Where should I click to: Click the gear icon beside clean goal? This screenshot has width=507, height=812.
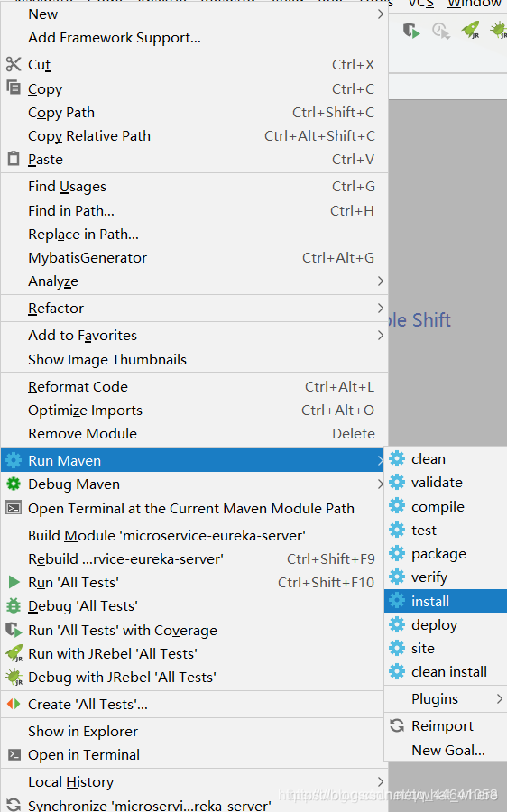[x=397, y=458]
